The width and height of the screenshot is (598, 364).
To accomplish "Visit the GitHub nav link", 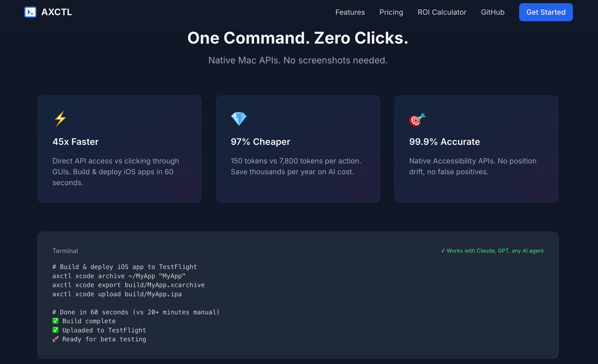I will [x=493, y=12].
